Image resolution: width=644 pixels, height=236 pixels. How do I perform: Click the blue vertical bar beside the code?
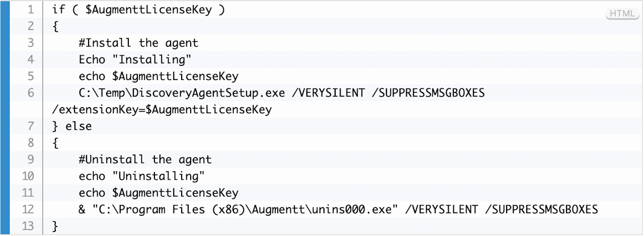pyautogui.click(x=5, y=118)
